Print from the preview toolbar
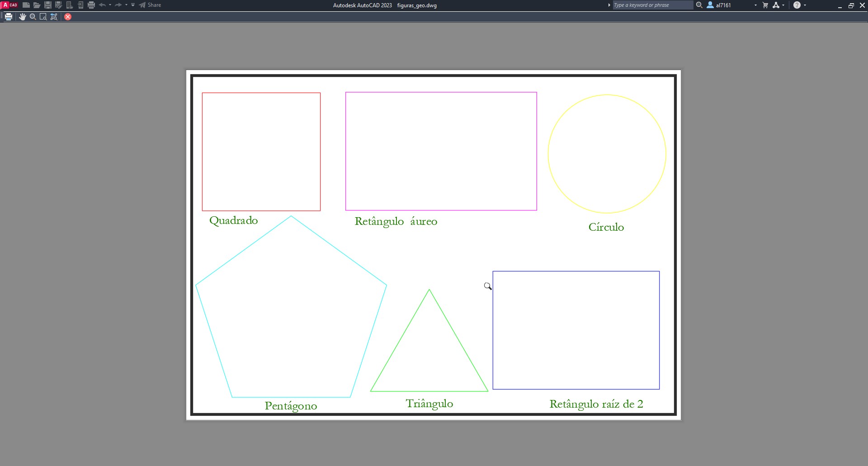This screenshot has height=466, width=868. pyautogui.click(x=9, y=17)
